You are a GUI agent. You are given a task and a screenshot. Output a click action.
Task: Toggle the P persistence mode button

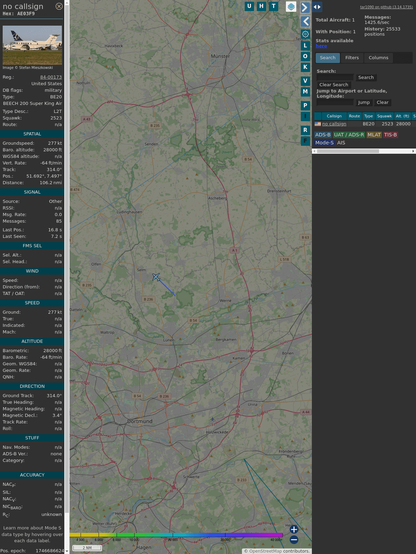pyautogui.click(x=305, y=105)
